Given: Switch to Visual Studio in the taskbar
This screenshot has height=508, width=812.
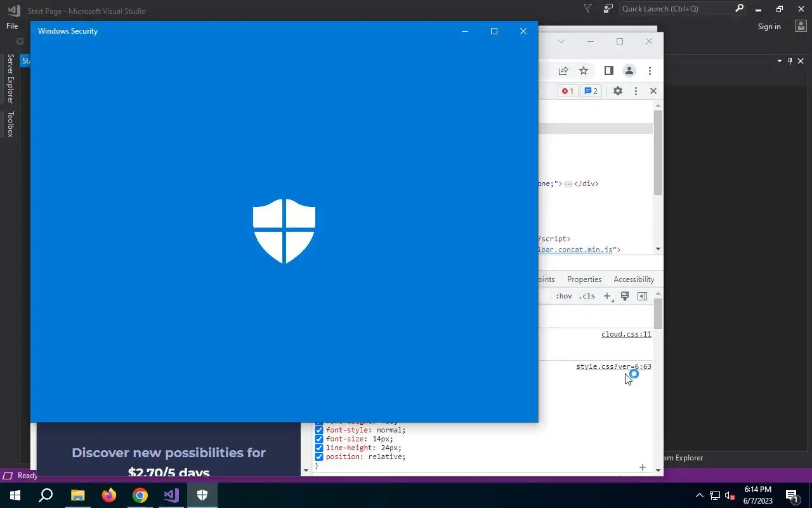Looking at the screenshot, I should pos(171,495).
